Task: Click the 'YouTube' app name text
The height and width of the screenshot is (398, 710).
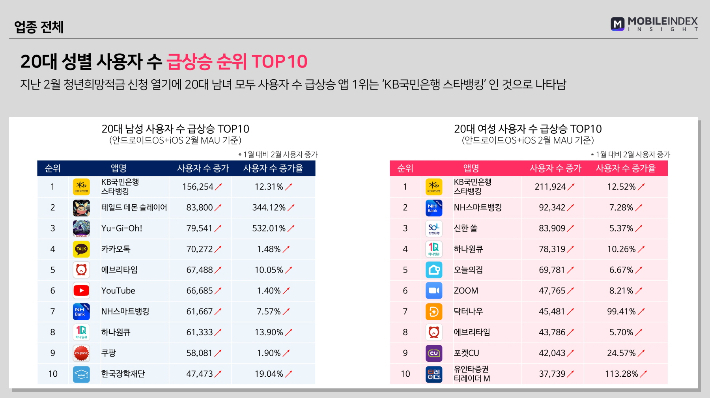Action: [118, 291]
